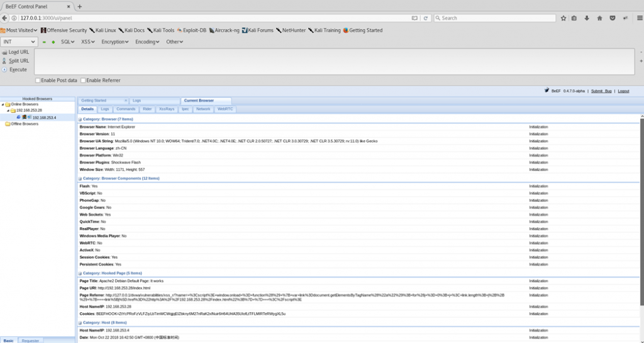The image size is (644, 343).
Task: Click Logout link in BeEF header
Action: 623,91
